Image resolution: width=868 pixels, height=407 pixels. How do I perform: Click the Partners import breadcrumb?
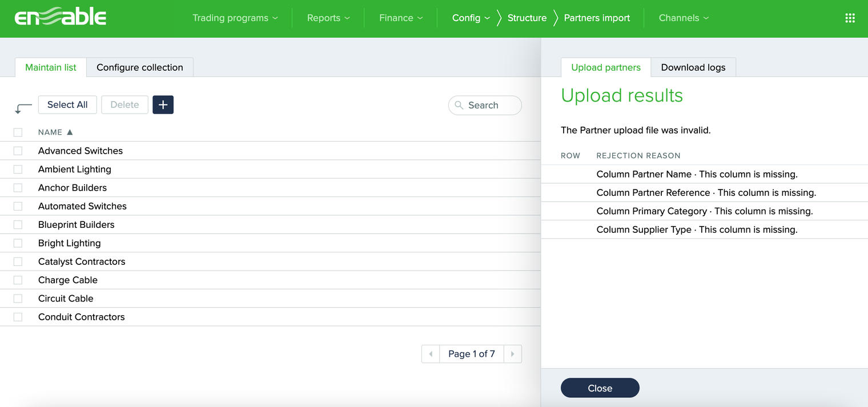[x=597, y=18]
